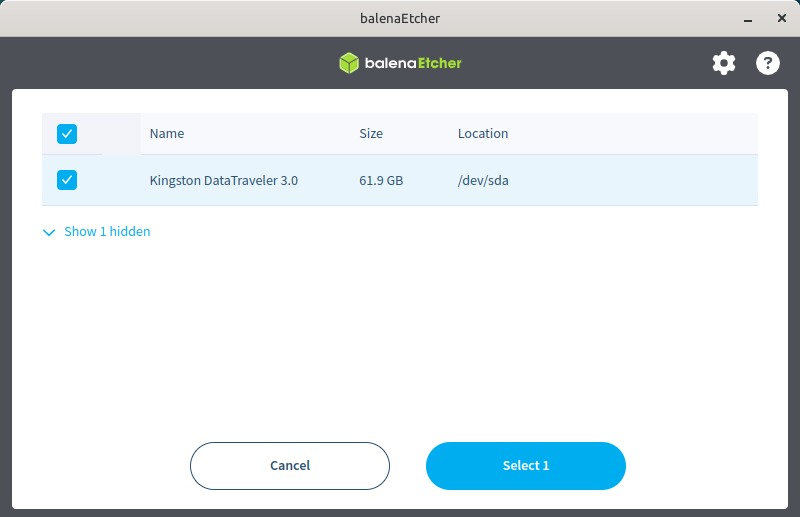
Task: Select the Kingston DataTraveler 3.0 drive name
Action: pyautogui.click(x=224, y=181)
